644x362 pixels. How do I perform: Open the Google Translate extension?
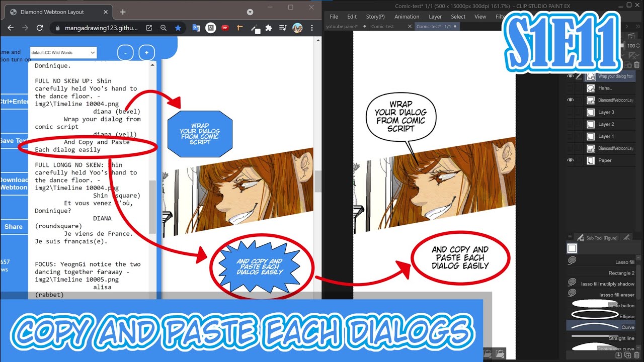(x=196, y=28)
